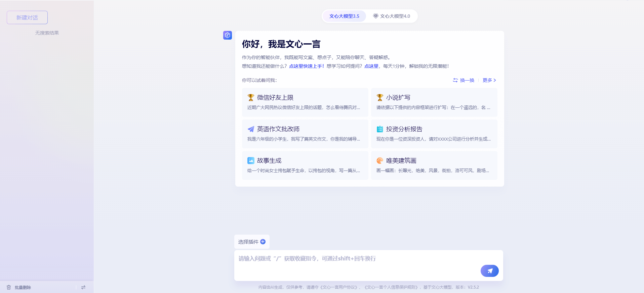Click the ERNIE Bot avatar logo icon
This screenshot has height=293, width=644.
pos(228,35)
